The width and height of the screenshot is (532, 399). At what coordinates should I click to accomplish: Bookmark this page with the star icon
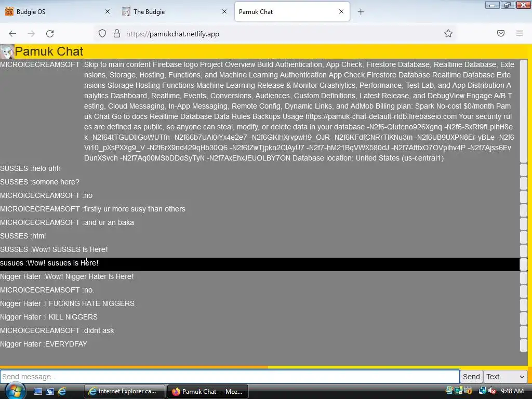(448, 33)
